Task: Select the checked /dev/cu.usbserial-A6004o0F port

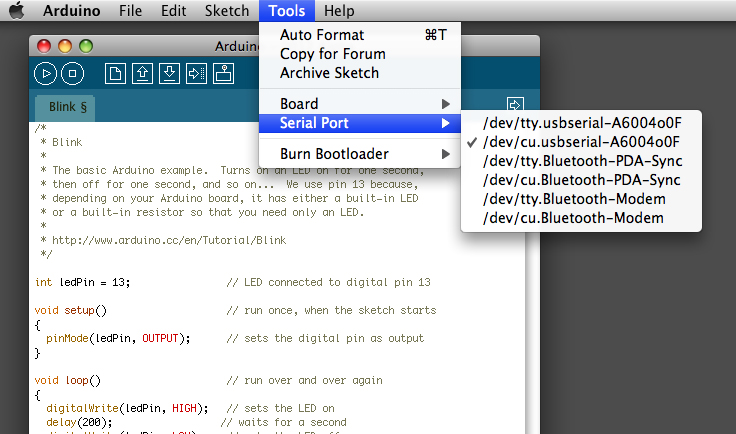Action: click(581, 142)
